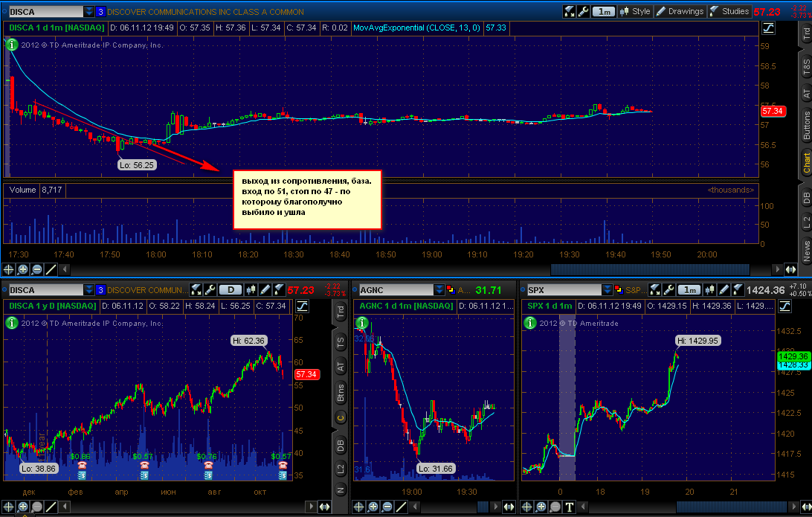
Task: Open the Style menu in top chart
Action: tap(635, 11)
